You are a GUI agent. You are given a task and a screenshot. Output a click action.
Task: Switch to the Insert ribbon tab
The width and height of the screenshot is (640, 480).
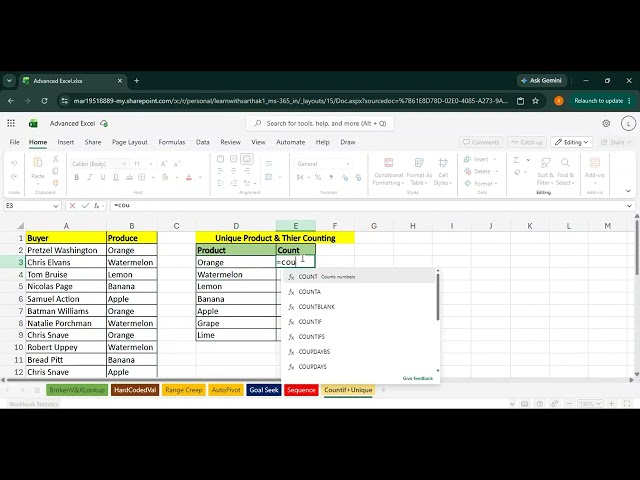point(66,142)
